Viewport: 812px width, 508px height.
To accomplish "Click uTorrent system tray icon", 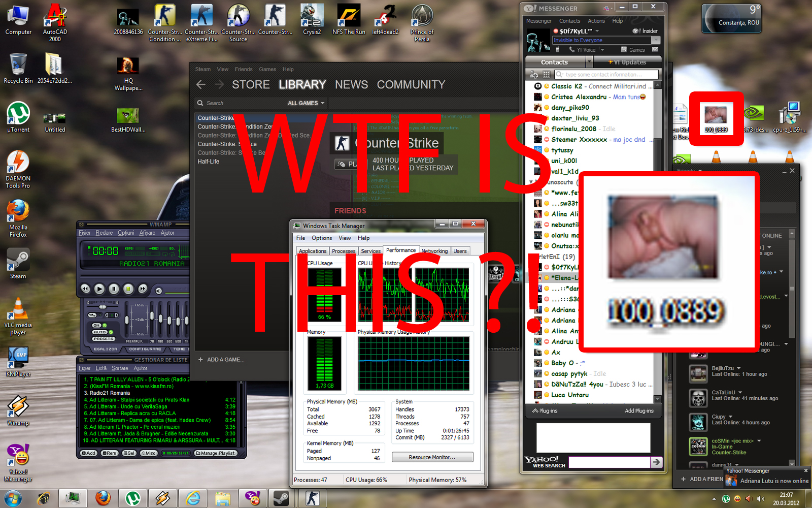I will pos(726,499).
